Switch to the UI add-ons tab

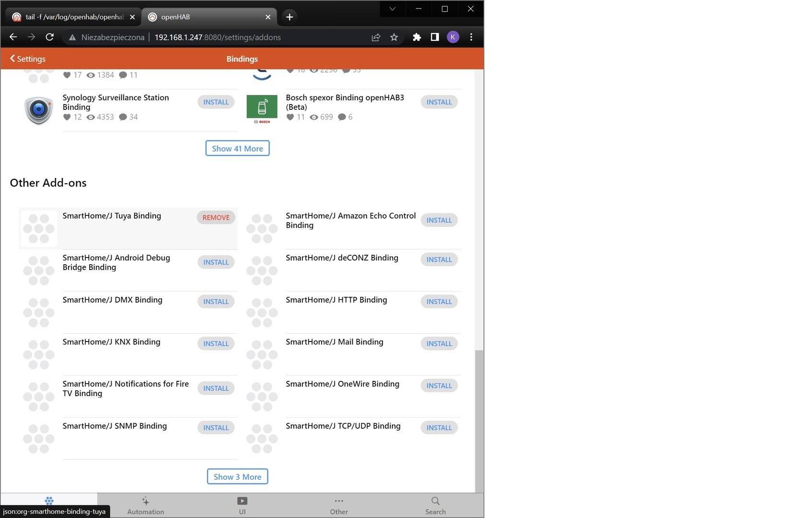pos(242,506)
